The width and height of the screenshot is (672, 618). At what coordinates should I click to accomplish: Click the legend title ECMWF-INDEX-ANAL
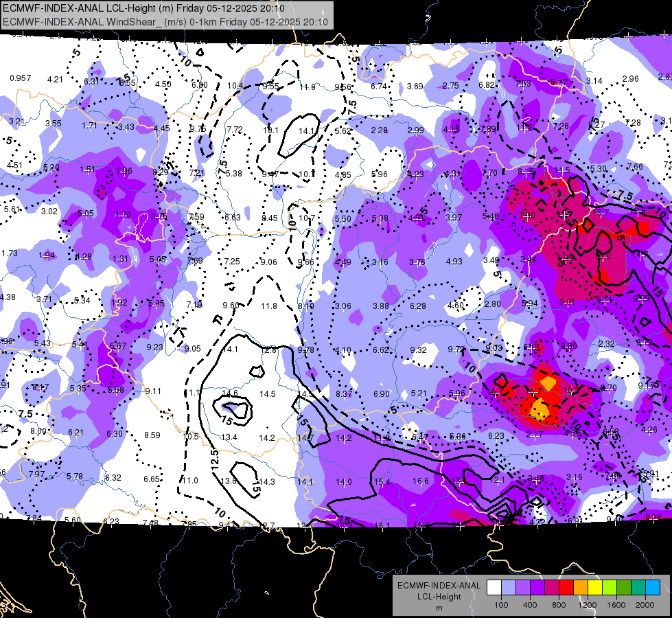click(x=439, y=586)
